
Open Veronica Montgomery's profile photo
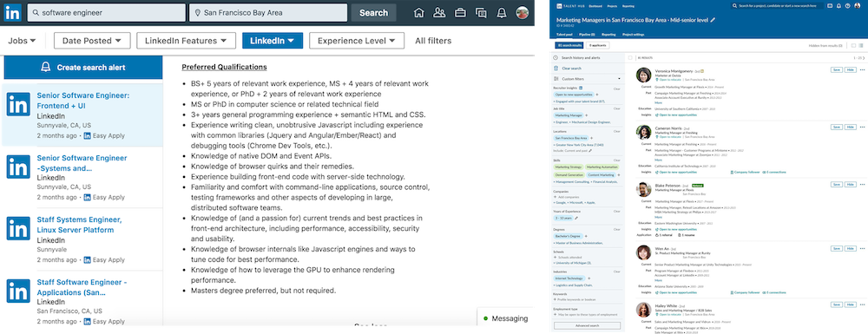coord(643,75)
